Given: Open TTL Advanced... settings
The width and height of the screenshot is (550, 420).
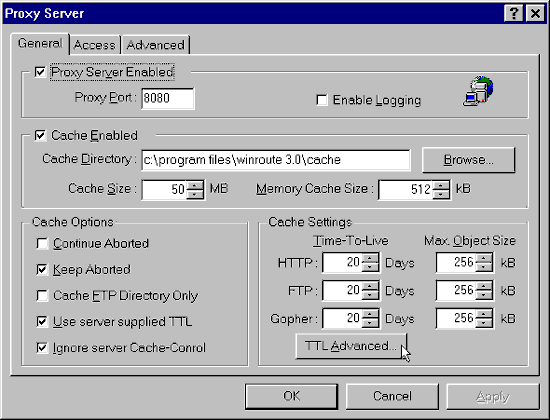Looking at the screenshot, I should 351,346.
